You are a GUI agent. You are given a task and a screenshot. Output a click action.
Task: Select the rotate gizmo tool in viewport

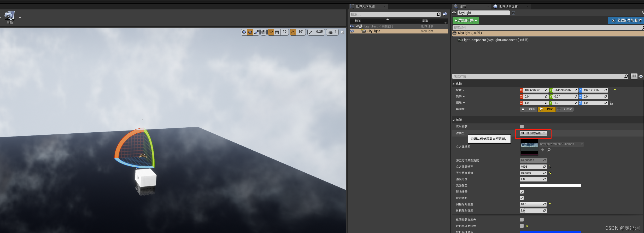pos(250,32)
